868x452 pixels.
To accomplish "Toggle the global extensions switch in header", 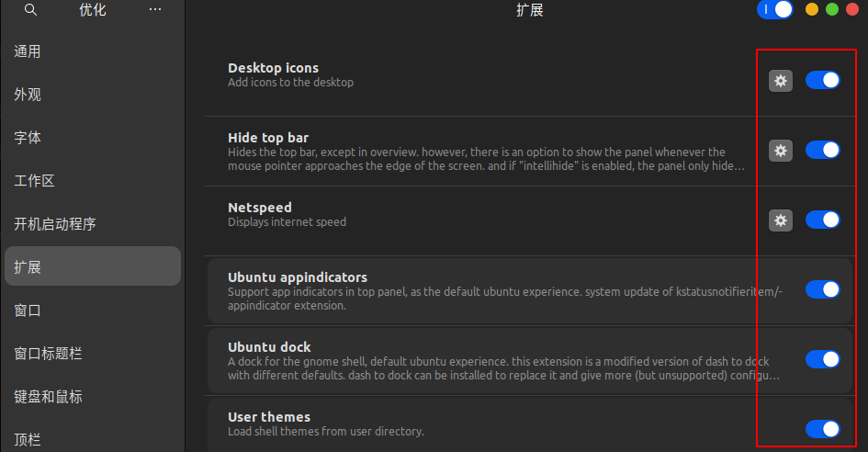I will click(x=775, y=9).
